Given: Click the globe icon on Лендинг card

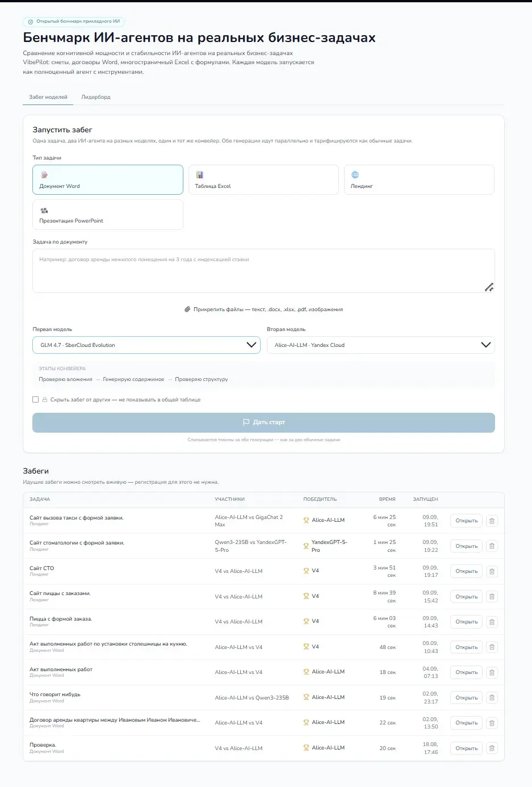Looking at the screenshot, I should pyautogui.click(x=355, y=175).
